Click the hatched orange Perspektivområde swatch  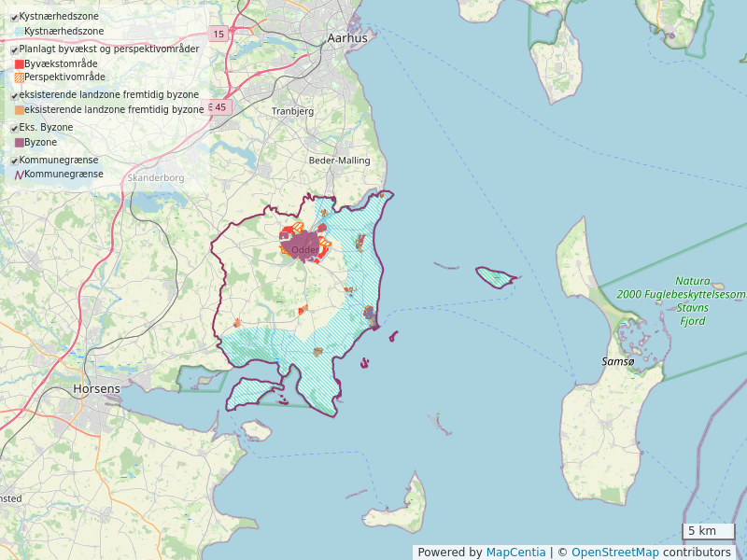coord(19,77)
